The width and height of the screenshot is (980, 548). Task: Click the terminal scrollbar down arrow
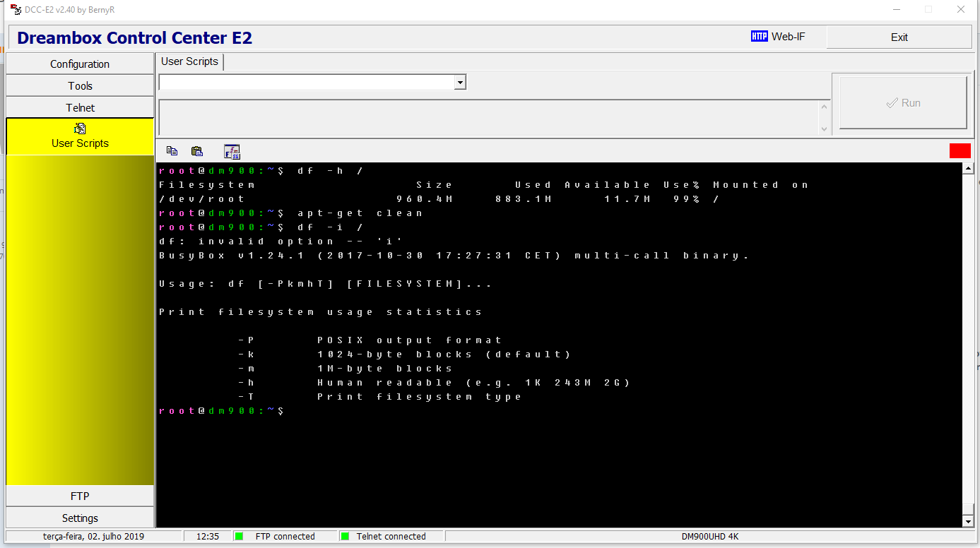pos(968,521)
